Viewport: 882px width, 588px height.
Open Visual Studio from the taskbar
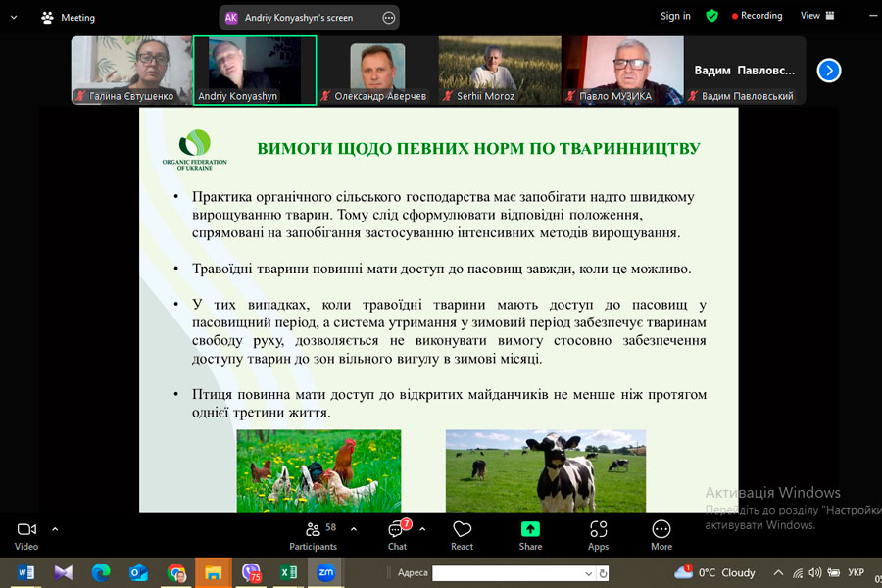tap(64, 572)
